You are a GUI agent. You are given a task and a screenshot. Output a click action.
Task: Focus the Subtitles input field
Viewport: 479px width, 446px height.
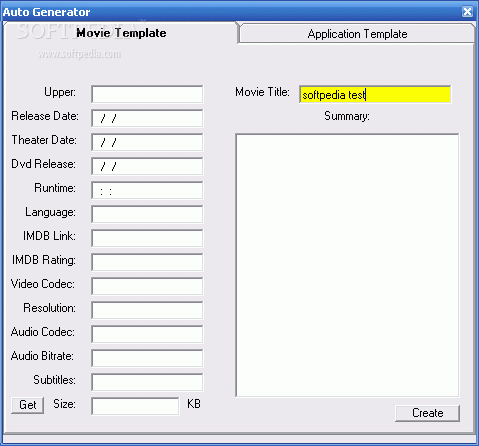[x=147, y=382]
